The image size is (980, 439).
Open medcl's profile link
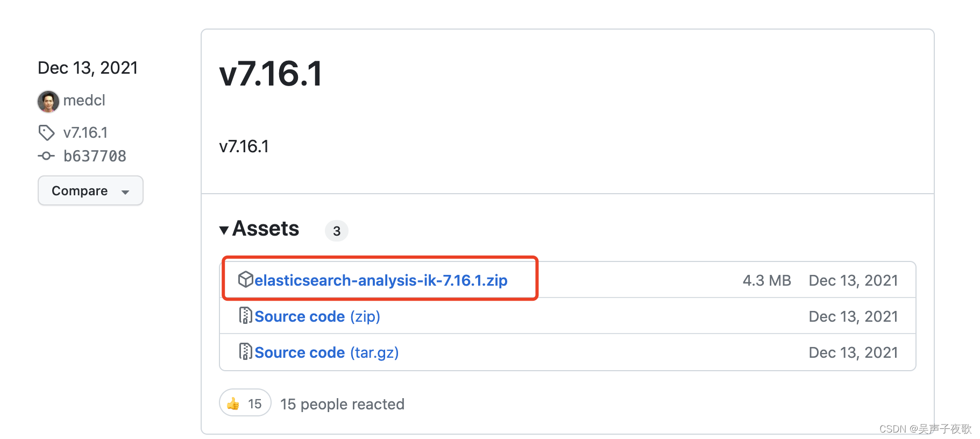[84, 101]
